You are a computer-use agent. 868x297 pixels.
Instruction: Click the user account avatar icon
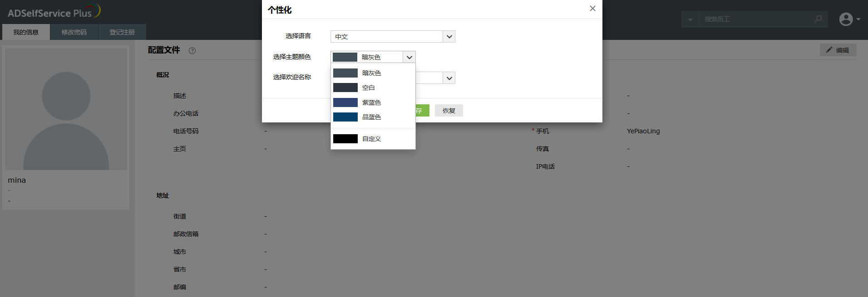pos(846,19)
